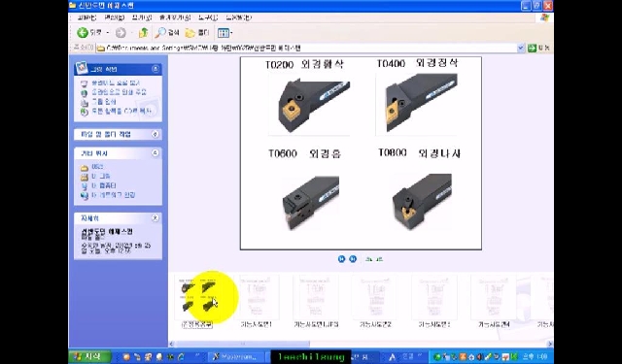This screenshot has height=364, width=622.
Task: Click the Up folder icon in toolbar
Action: tap(143, 33)
